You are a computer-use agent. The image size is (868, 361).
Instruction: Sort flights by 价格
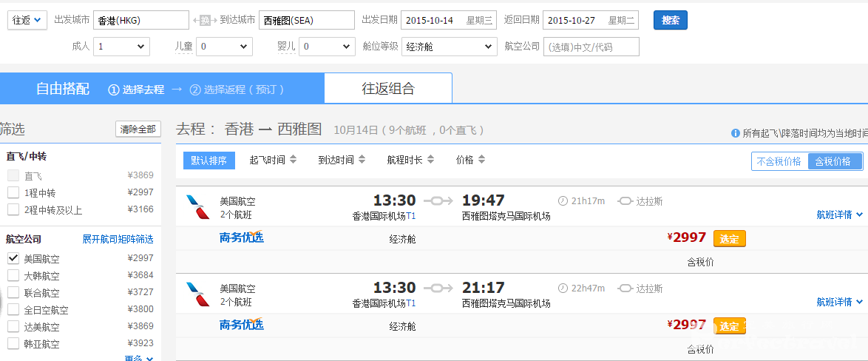[x=464, y=160]
